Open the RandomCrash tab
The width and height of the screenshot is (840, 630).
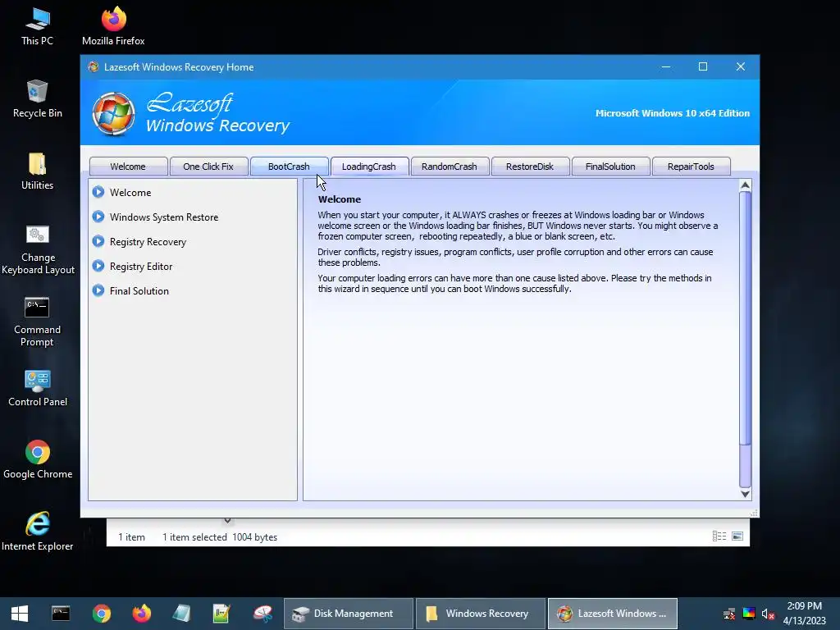tap(450, 166)
